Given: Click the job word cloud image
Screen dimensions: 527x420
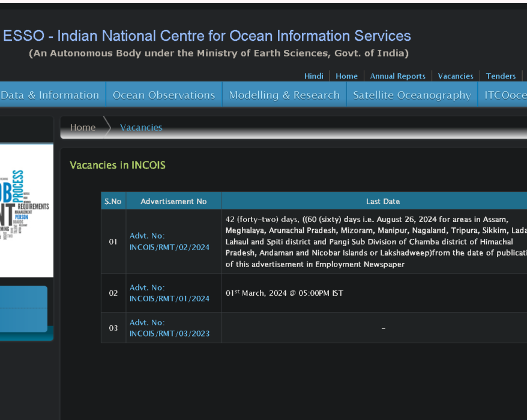Looking at the screenshot, I should tap(26, 211).
